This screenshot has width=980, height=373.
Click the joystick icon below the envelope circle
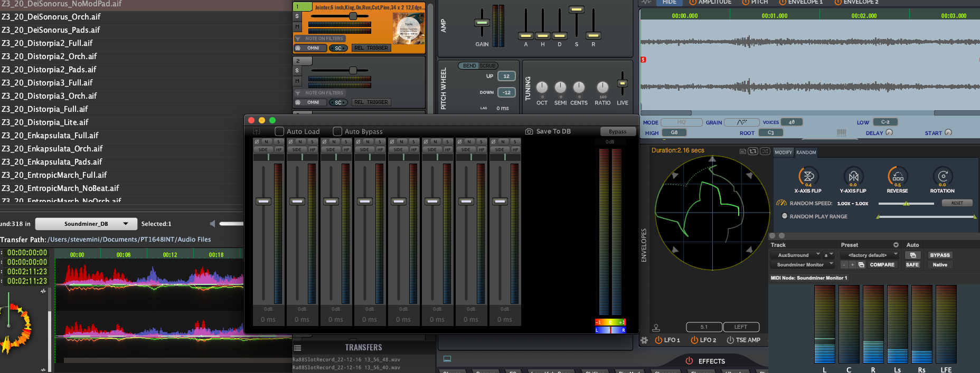tap(656, 328)
